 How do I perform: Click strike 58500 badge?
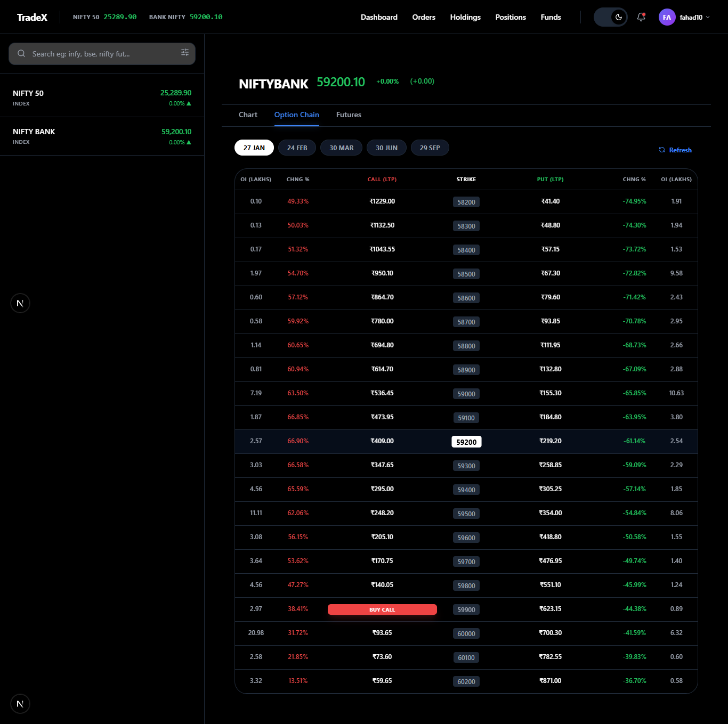(x=466, y=274)
